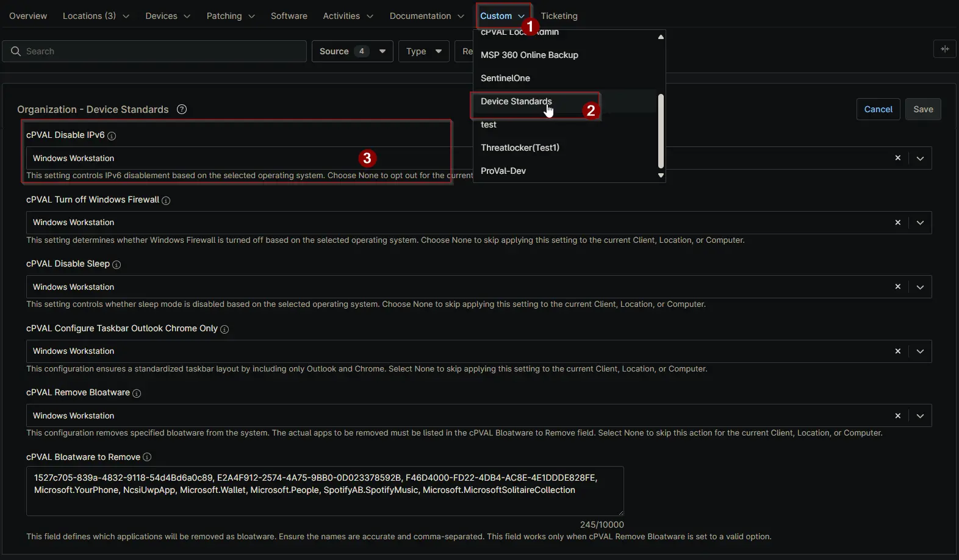Expand the cPVAL Remove Bloatware dropdown
Viewport: 959px width, 560px height.
pos(920,416)
